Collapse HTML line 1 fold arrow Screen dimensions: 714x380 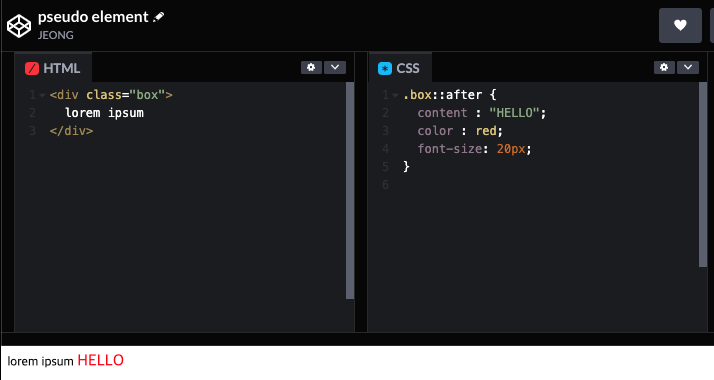click(x=42, y=95)
